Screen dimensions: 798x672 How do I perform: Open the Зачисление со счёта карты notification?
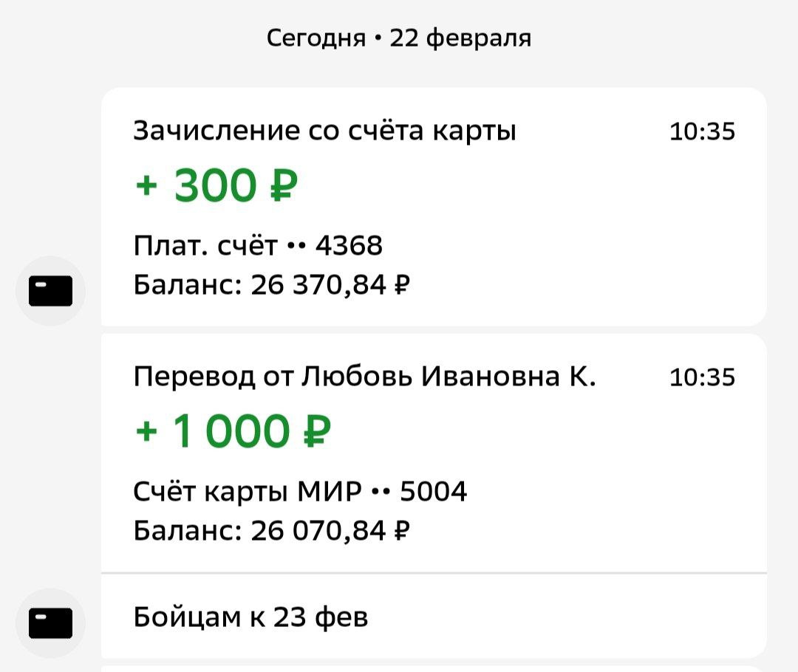point(325,131)
